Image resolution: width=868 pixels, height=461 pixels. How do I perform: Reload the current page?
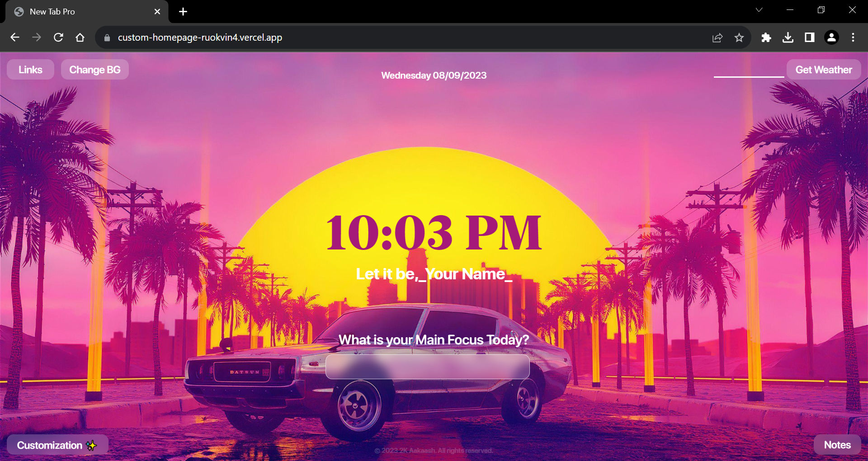tap(58, 38)
